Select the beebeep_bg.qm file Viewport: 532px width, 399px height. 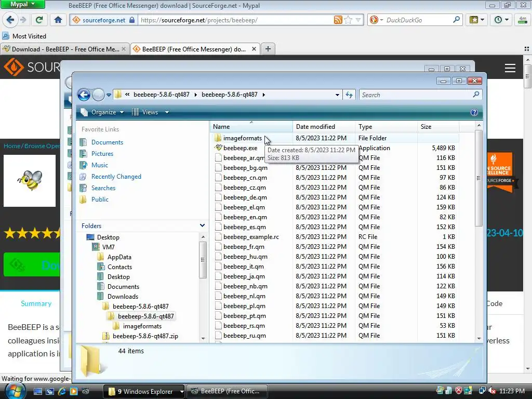coord(245,168)
